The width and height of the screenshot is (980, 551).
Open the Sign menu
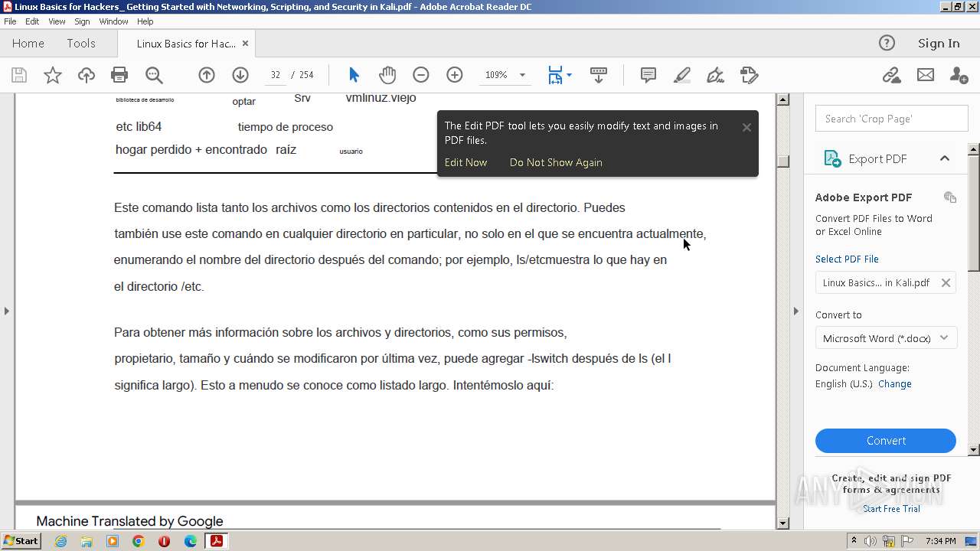[x=82, y=21]
